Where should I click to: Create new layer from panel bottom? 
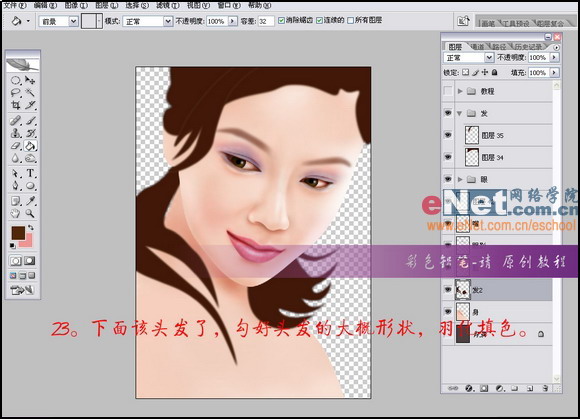coord(530,389)
